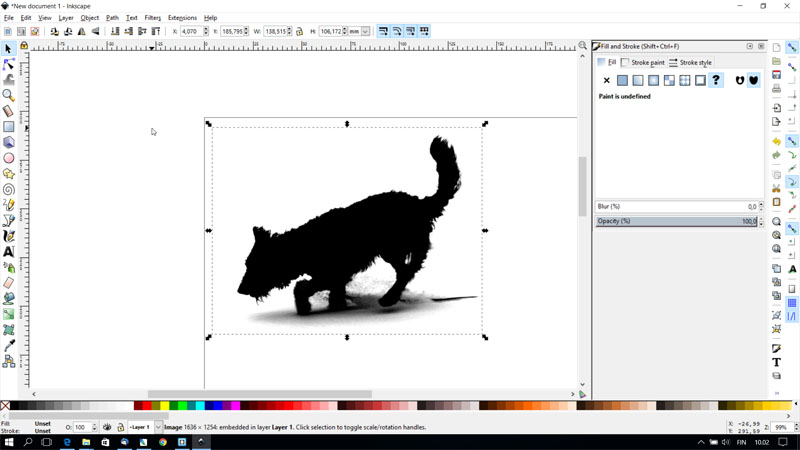
Task: Select the Mesh gradient tool
Action: pos(8,330)
